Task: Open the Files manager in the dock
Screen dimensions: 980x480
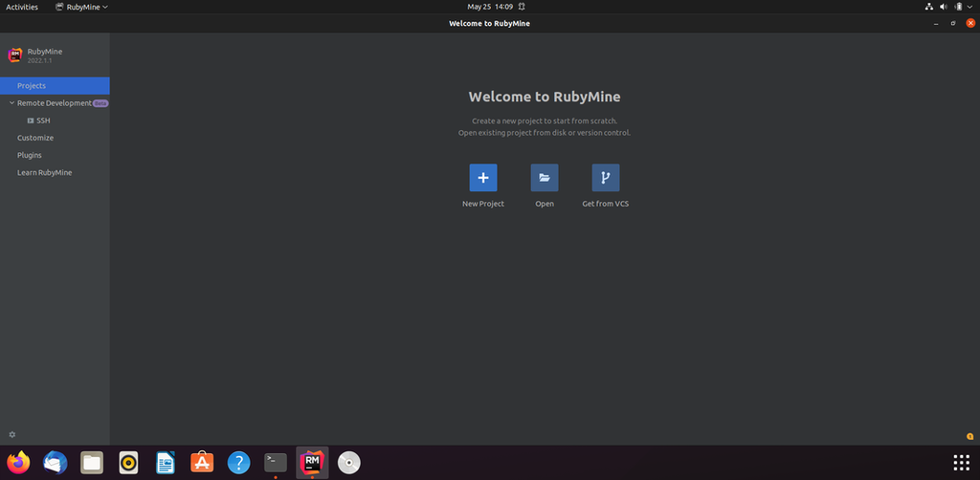Action: pyautogui.click(x=92, y=463)
